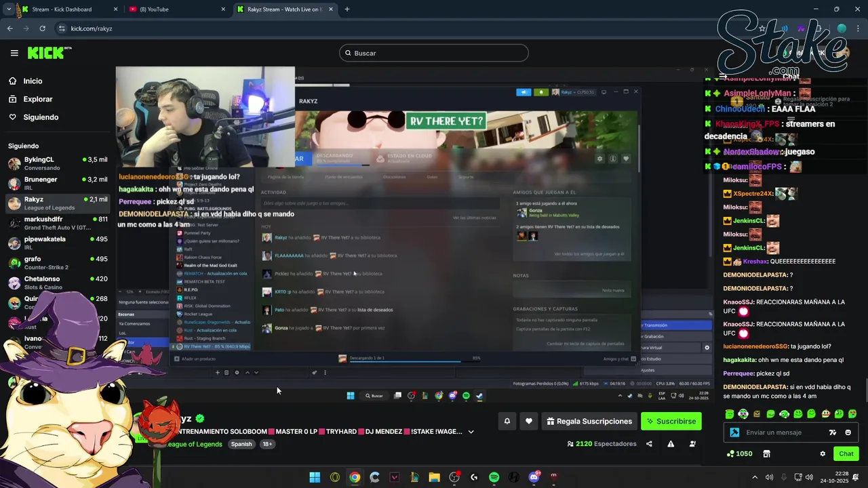Image resolution: width=868 pixels, height=488 pixels.
Task: Click the headphone-wearing white emote above chat input
Action: [x=743, y=414]
